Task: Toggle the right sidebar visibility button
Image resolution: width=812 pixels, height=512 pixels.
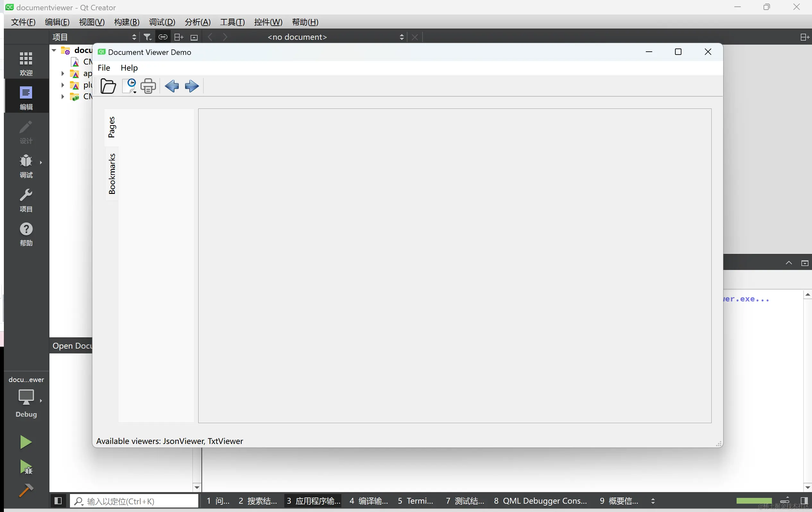Action: tap(804, 501)
